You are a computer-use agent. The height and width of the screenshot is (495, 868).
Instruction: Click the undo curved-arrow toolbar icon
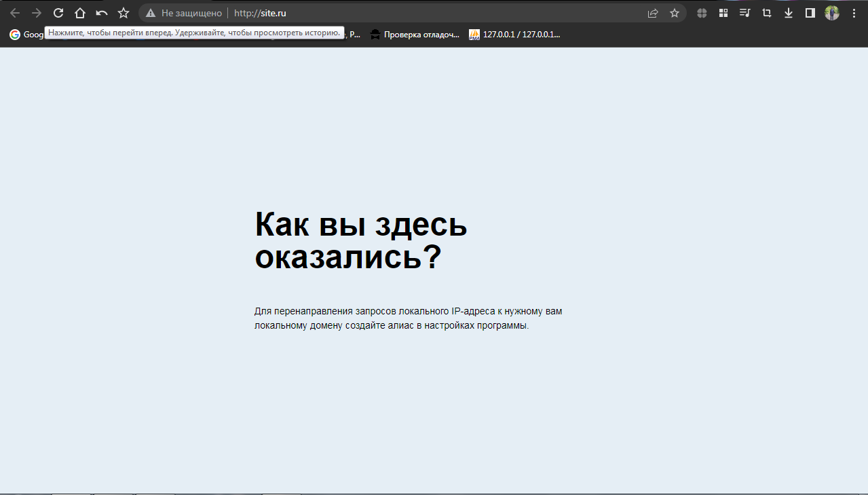point(102,13)
